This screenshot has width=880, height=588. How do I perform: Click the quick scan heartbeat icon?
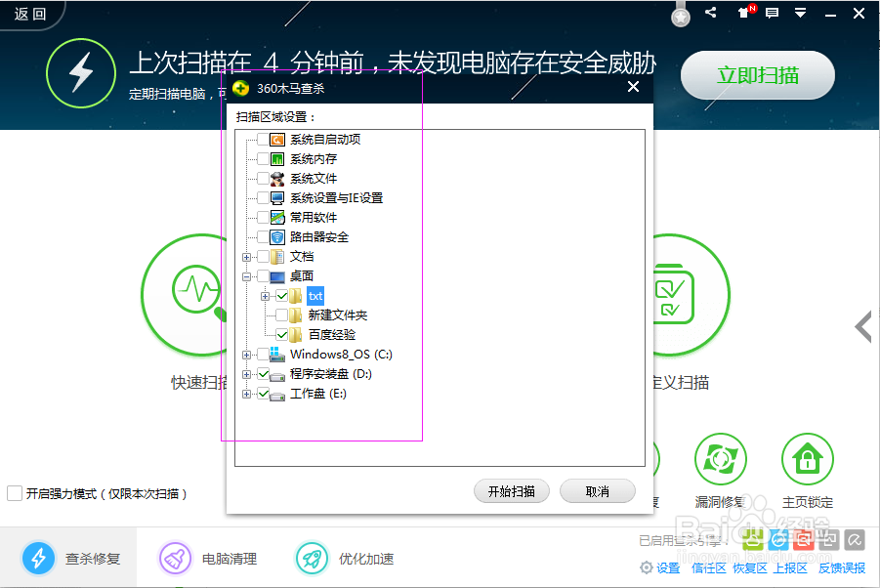tap(196, 289)
